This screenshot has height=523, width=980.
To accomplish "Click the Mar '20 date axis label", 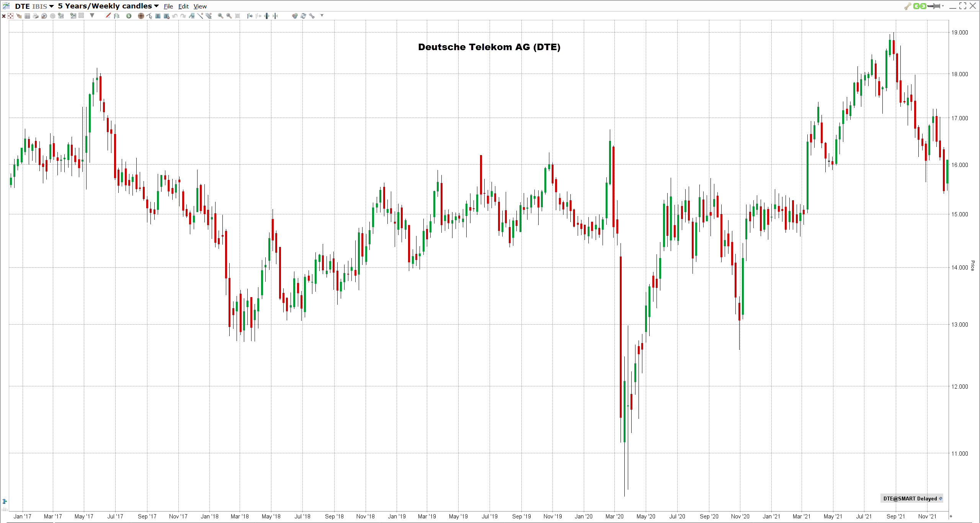I will (614, 516).
